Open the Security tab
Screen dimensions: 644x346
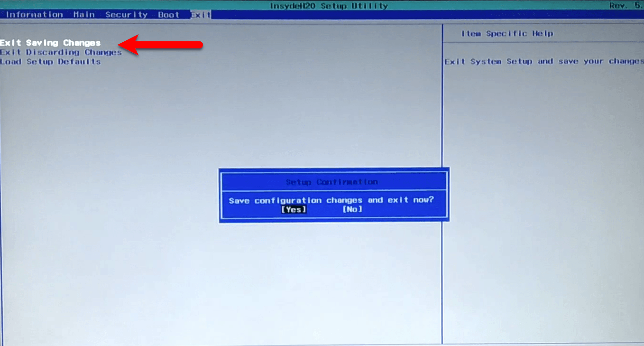126,15
